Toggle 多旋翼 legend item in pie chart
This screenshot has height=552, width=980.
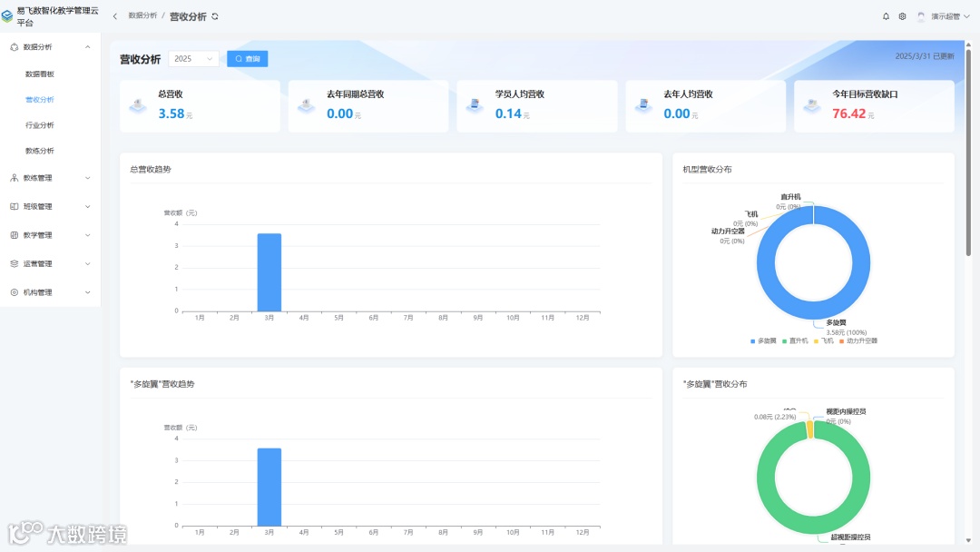click(x=763, y=340)
